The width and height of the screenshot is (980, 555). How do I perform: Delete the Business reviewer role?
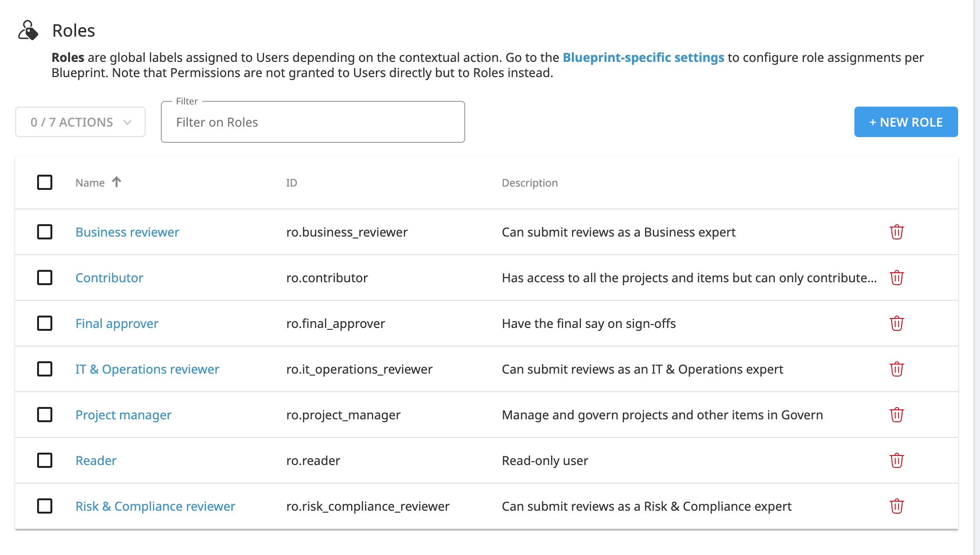(896, 232)
